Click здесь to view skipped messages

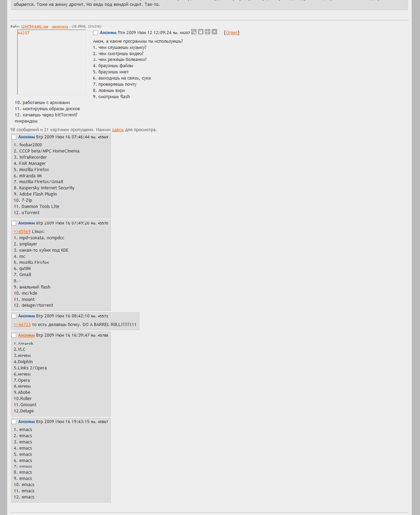point(118,130)
